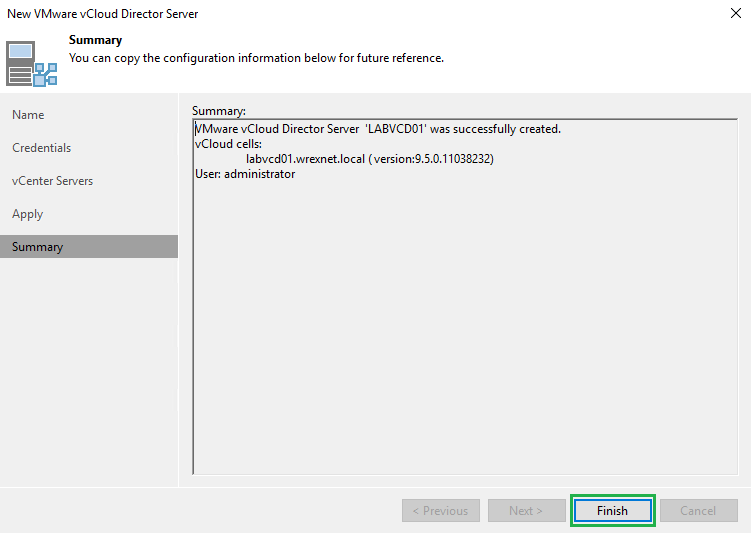The height and width of the screenshot is (533, 751).
Task: Click the disabled Next button
Action: coord(526,510)
